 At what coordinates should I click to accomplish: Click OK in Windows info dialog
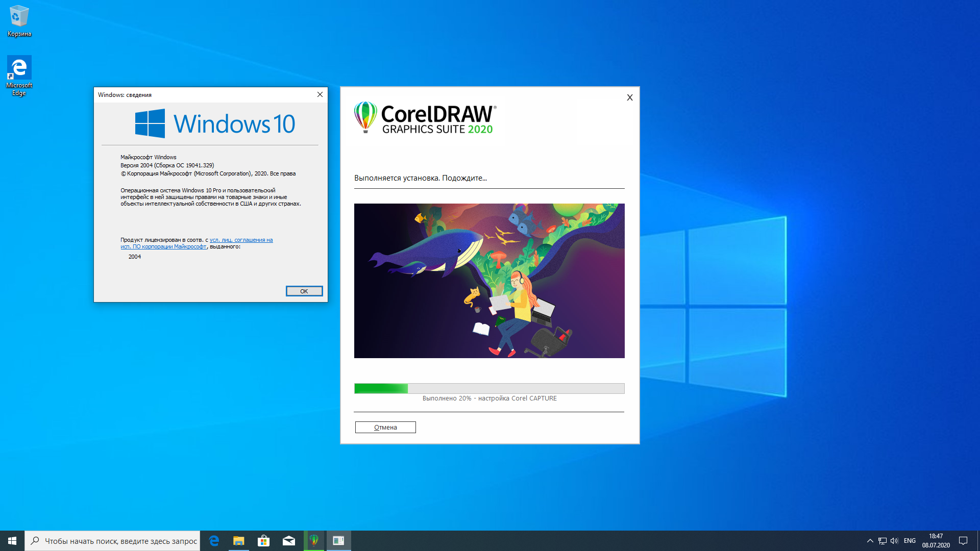tap(304, 291)
